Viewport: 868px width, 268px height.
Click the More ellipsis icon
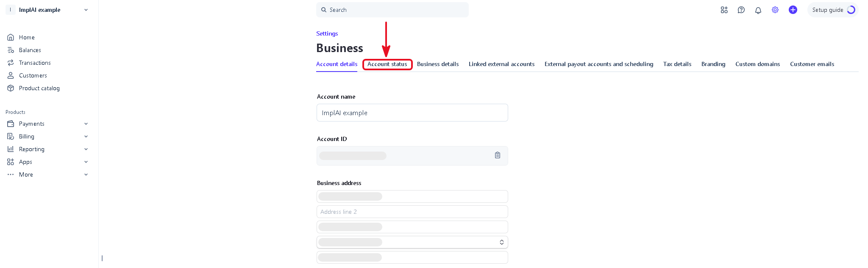[x=11, y=174]
